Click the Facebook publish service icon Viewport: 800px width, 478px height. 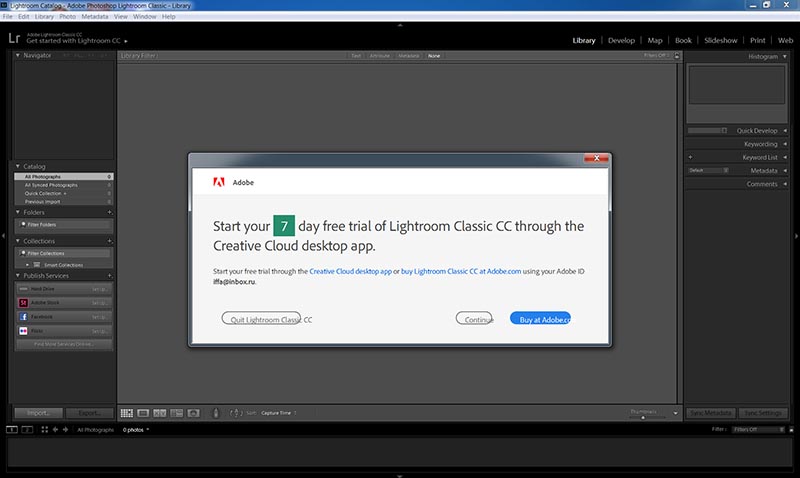(x=23, y=317)
